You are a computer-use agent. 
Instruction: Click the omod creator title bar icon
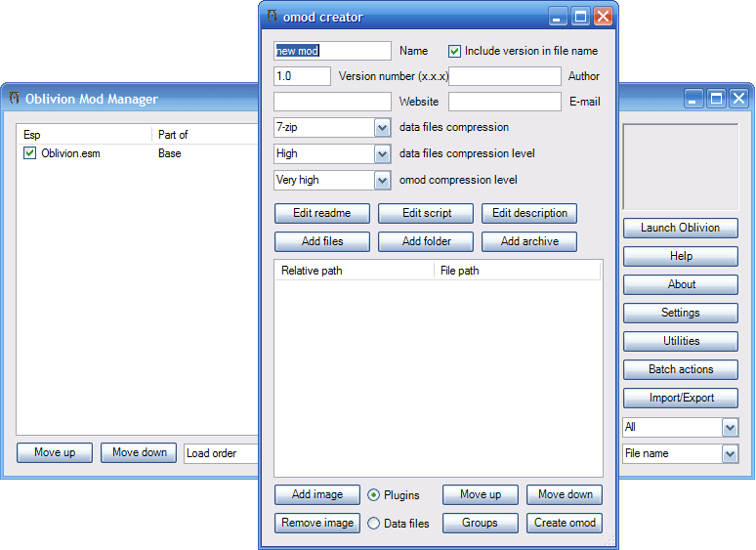273,16
